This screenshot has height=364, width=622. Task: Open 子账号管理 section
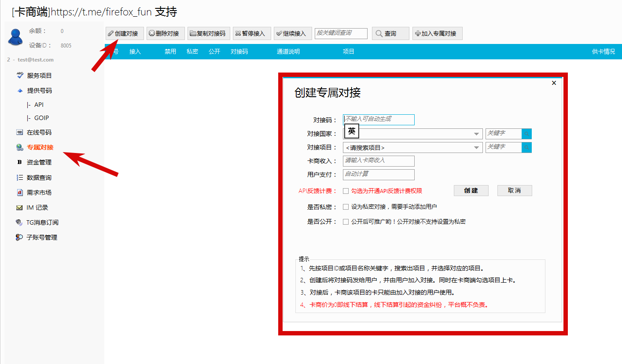click(x=42, y=237)
